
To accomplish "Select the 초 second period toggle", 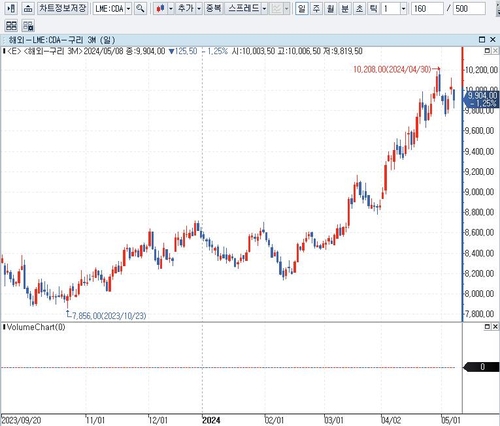I will 359,8.
